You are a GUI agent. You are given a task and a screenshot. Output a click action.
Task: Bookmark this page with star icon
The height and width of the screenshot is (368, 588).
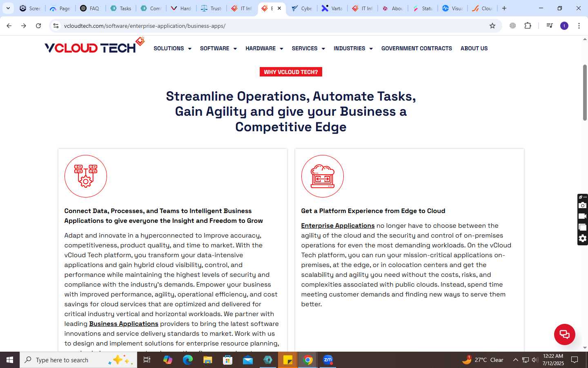(492, 26)
